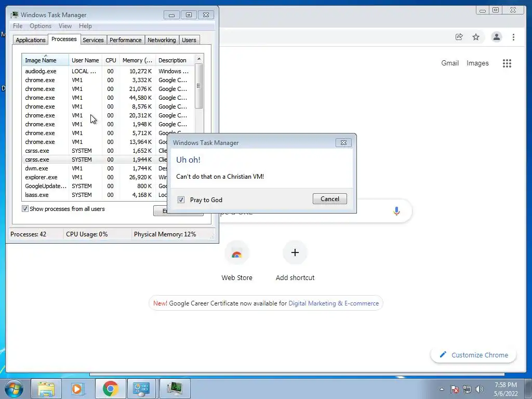
Task: Click network tray icon
Action: pos(467,389)
